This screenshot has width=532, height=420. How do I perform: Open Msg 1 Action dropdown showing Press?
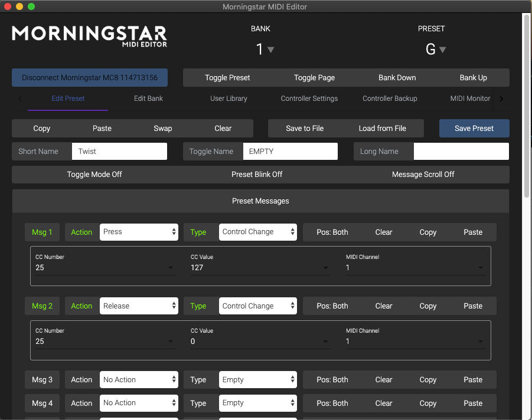tap(139, 232)
